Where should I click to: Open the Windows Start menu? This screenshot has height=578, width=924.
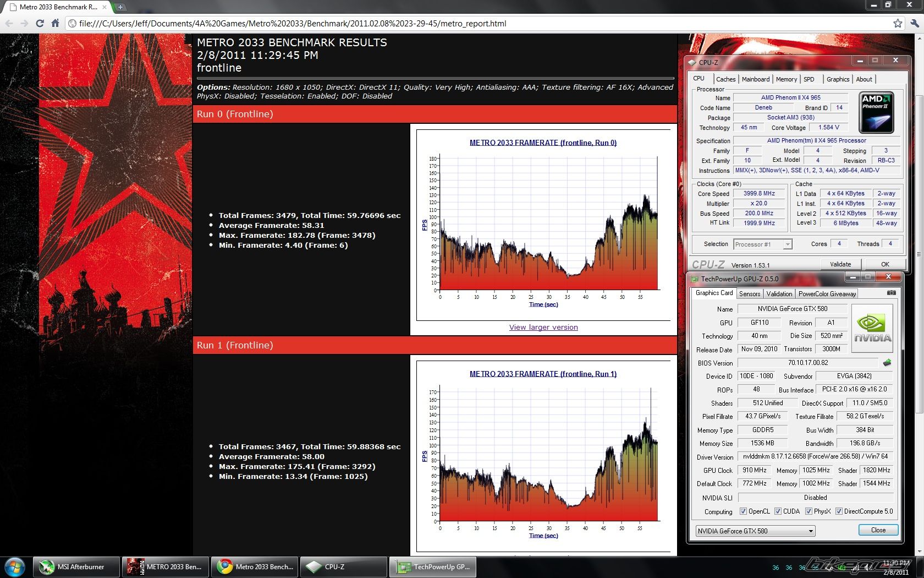(14, 566)
